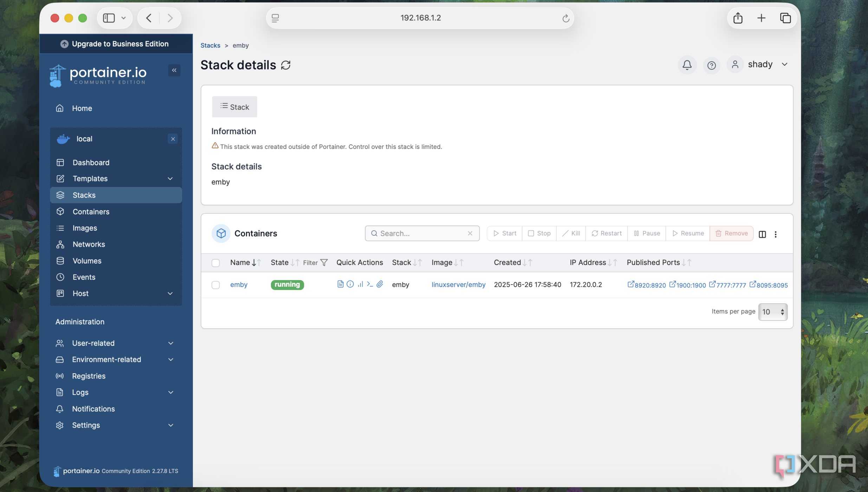868x492 pixels.
Task: Open Networks in sidebar
Action: (x=116, y=244)
